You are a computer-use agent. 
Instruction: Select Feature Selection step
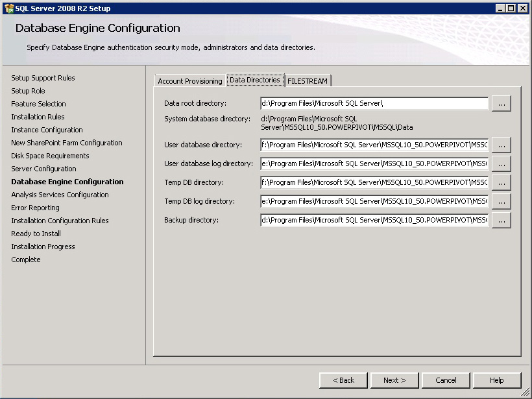coord(38,104)
